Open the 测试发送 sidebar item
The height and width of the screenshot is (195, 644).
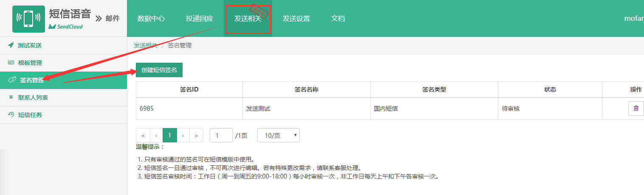coord(63,45)
